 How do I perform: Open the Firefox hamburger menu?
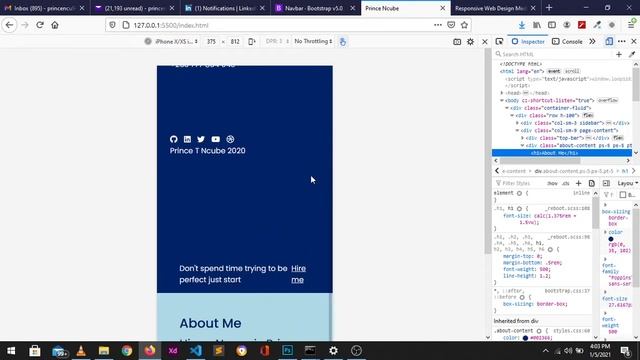click(x=631, y=25)
